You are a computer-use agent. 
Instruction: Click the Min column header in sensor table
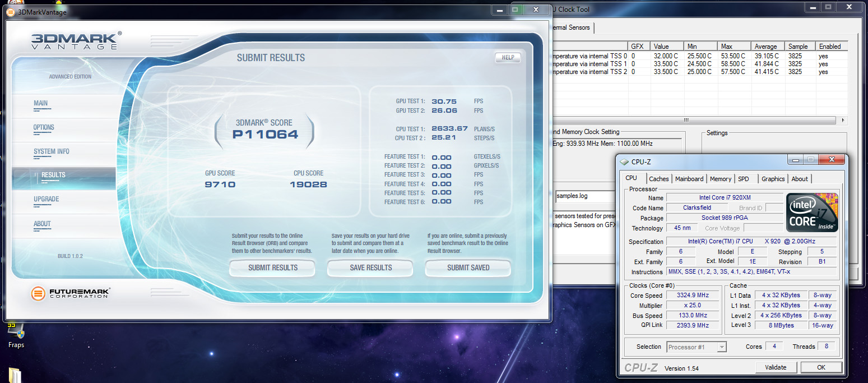(700, 46)
